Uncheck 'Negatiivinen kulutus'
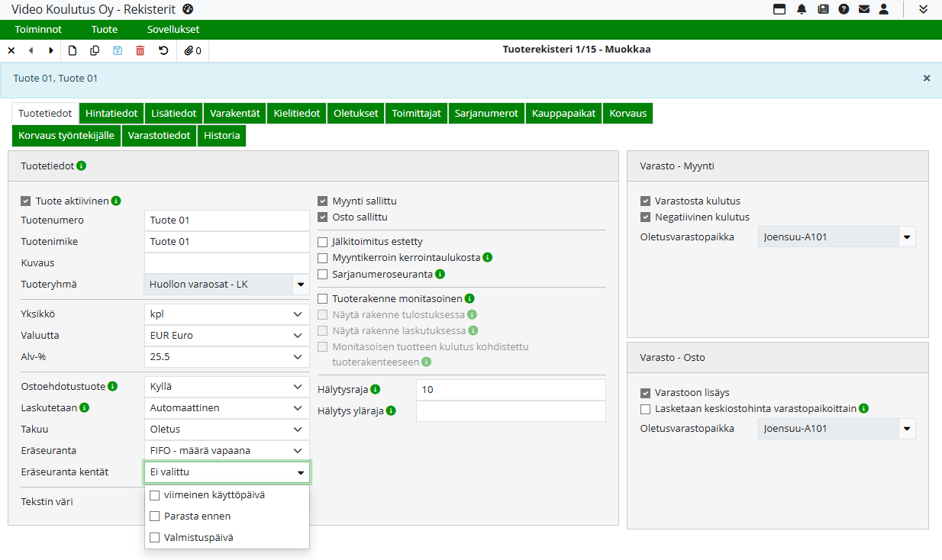This screenshot has height=560, width=942. tap(646, 217)
